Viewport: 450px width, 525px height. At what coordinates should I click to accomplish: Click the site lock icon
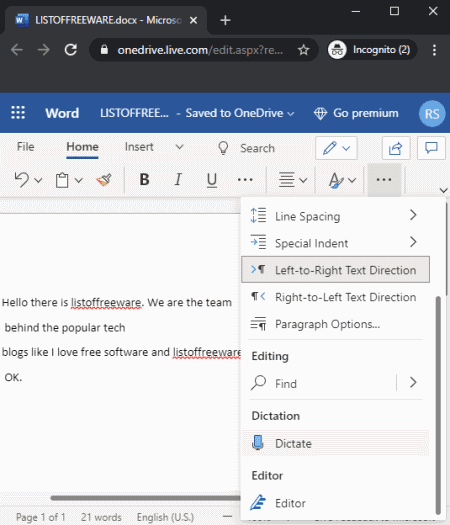[x=104, y=50]
